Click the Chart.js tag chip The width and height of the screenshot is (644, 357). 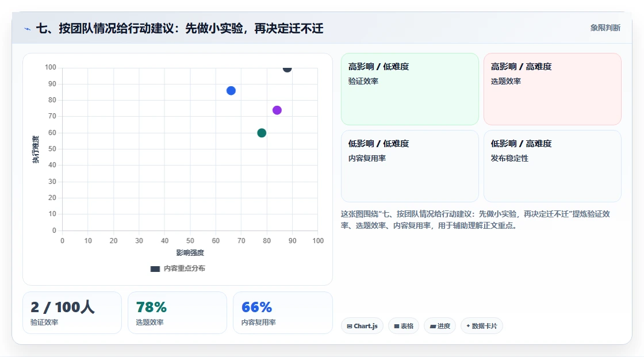tap(362, 326)
